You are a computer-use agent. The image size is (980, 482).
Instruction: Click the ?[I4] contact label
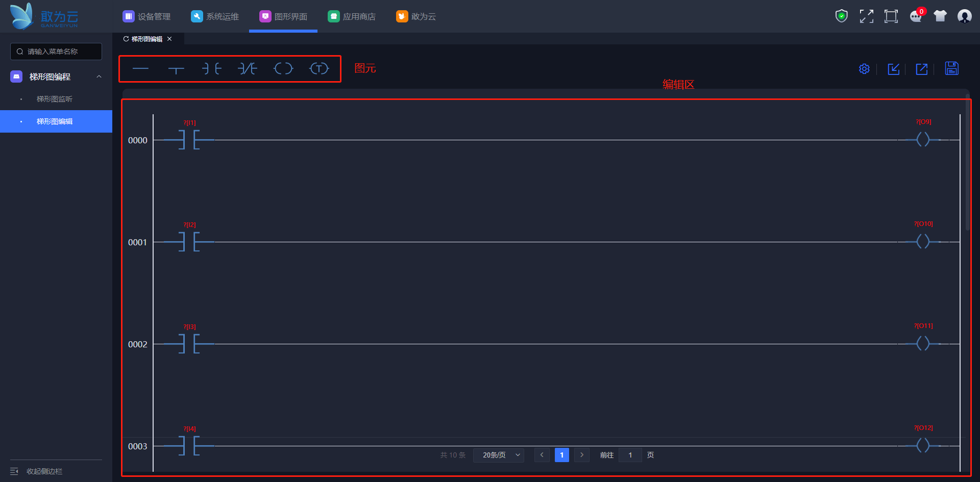point(190,429)
